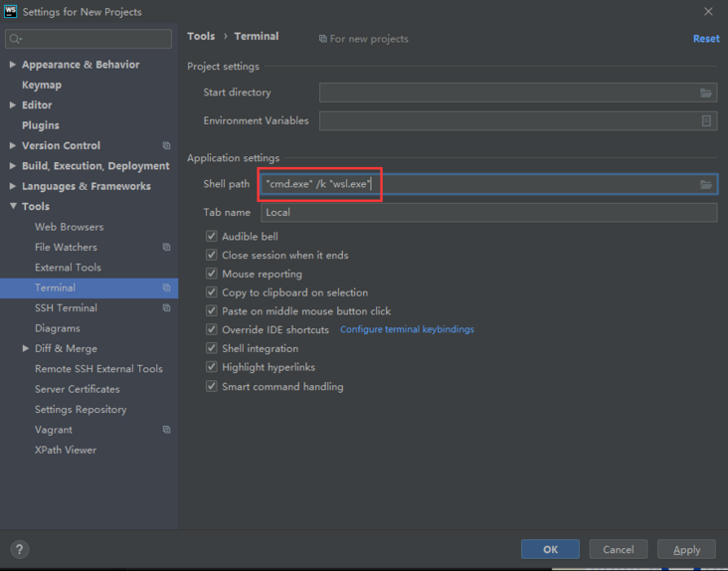Click in the Tab name text field
The height and width of the screenshot is (571, 728).
click(x=487, y=213)
